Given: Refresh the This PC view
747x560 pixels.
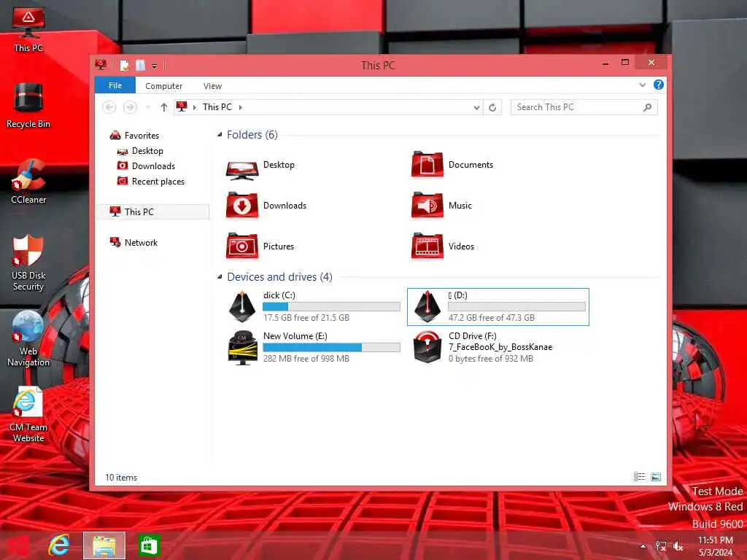Looking at the screenshot, I should pyautogui.click(x=492, y=108).
